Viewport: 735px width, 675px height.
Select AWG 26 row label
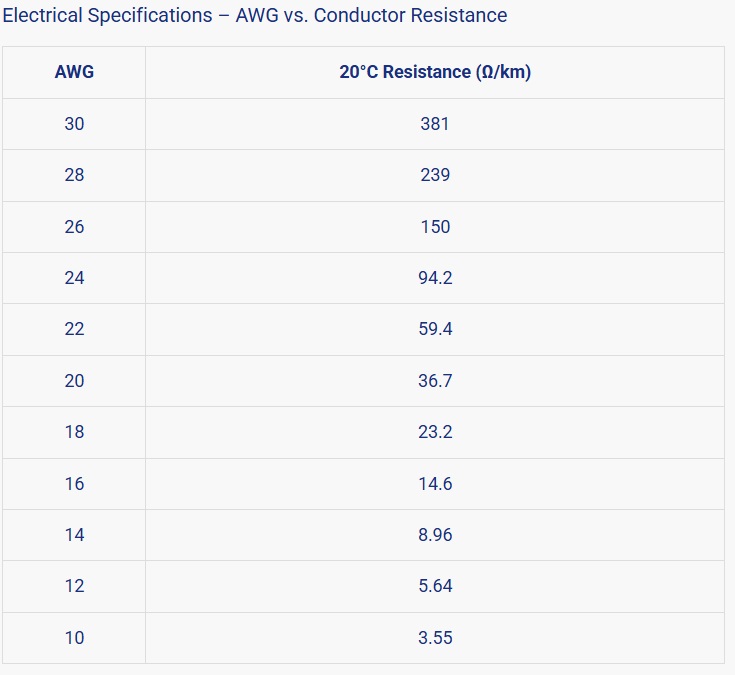click(74, 227)
